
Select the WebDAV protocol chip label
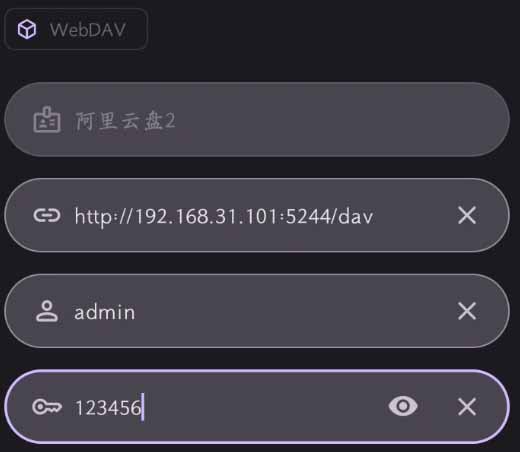click(x=88, y=30)
